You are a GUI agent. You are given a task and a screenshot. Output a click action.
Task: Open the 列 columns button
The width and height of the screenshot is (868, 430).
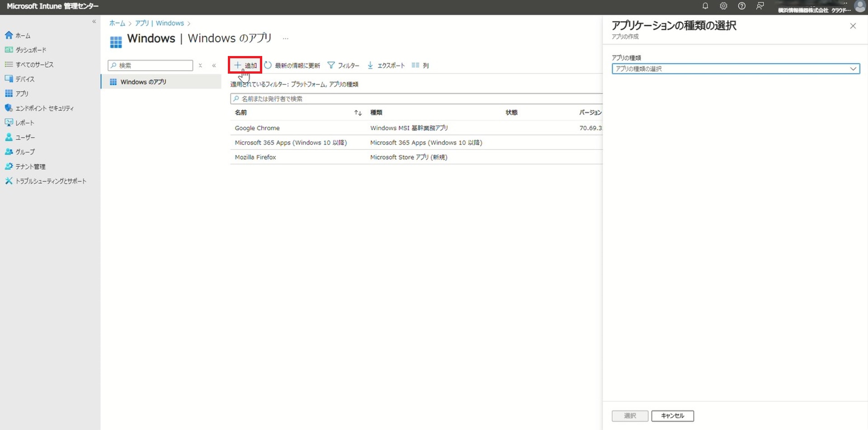(420, 65)
